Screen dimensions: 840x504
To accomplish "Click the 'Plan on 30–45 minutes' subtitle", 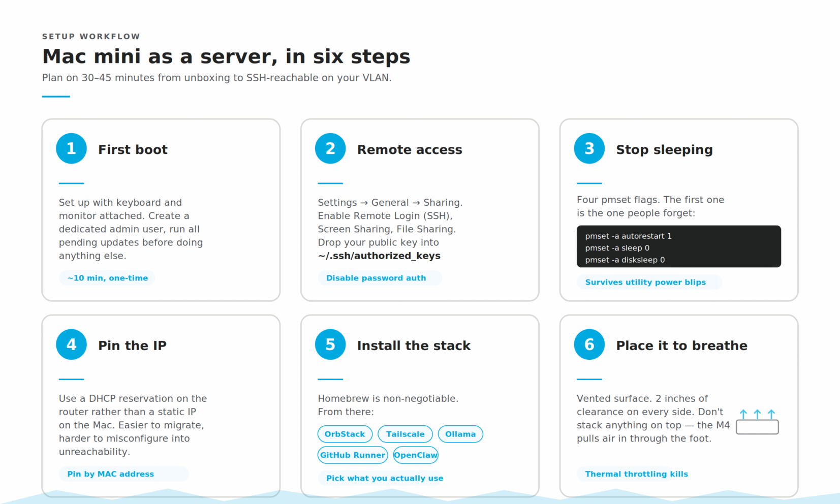I will (216, 78).
